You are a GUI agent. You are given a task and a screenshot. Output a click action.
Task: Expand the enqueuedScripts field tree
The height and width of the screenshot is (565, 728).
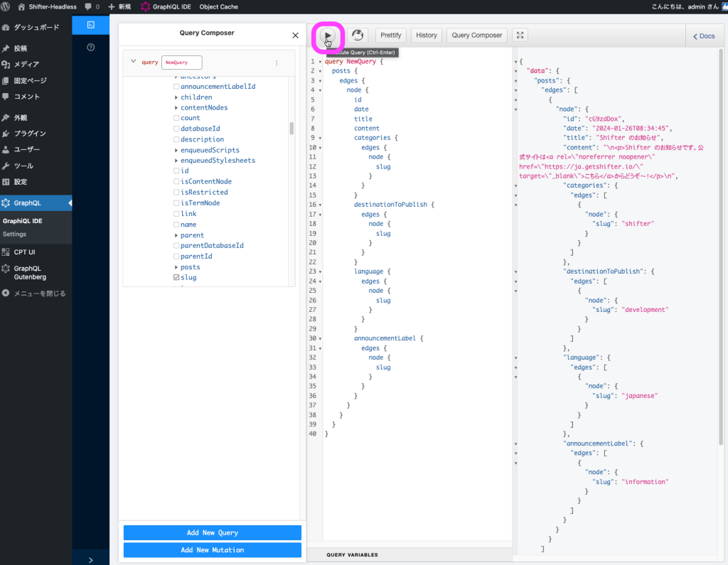coord(176,151)
